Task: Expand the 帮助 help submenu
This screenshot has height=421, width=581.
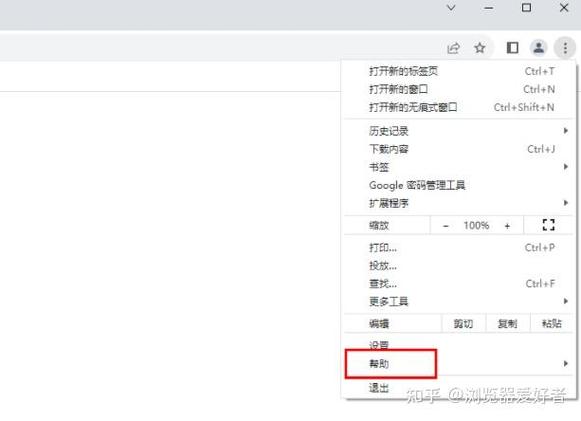Action: [459, 364]
